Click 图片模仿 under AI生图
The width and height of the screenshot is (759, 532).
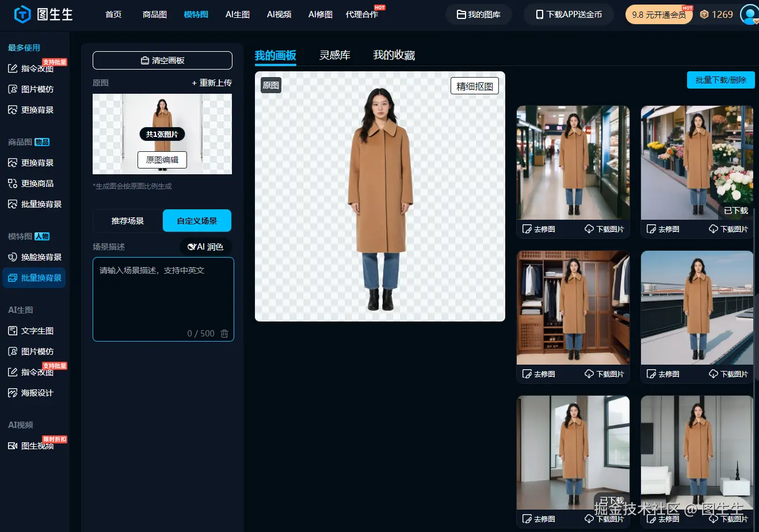[x=31, y=351]
